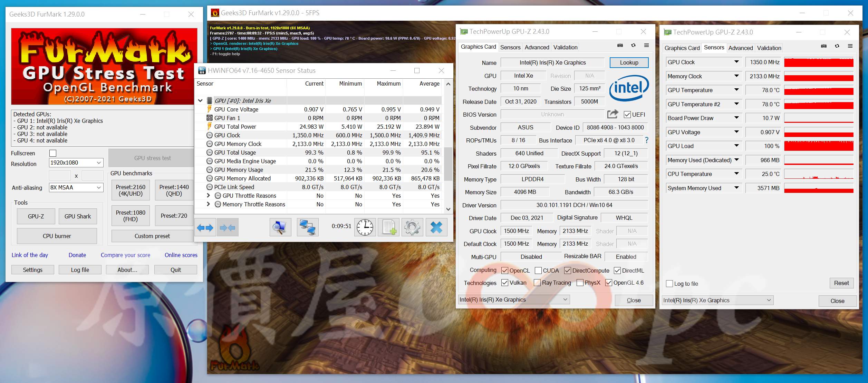868x383 pixels.
Task: Refresh the GPU-Z Sensors window
Action: coord(837,46)
